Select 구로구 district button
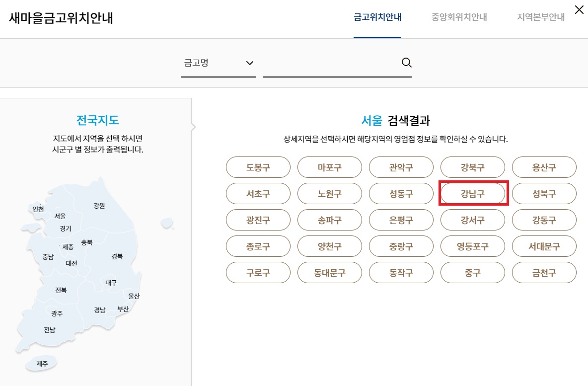The width and height of the screenshot is (588, 386). coord(258,272)
